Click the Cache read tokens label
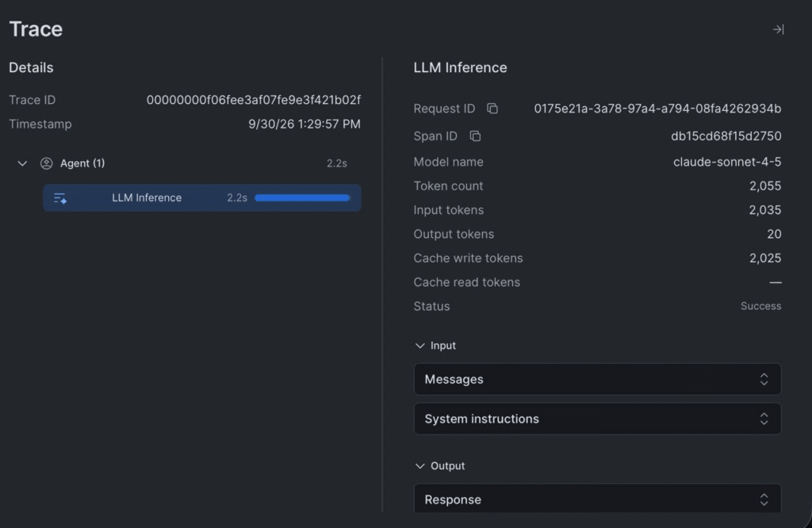812x528 pixels. coord(466,282)
